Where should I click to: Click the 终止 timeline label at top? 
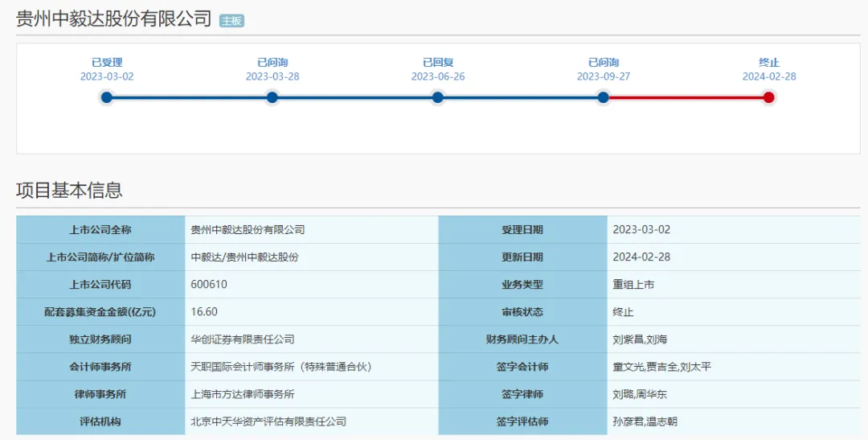(769, 63)
